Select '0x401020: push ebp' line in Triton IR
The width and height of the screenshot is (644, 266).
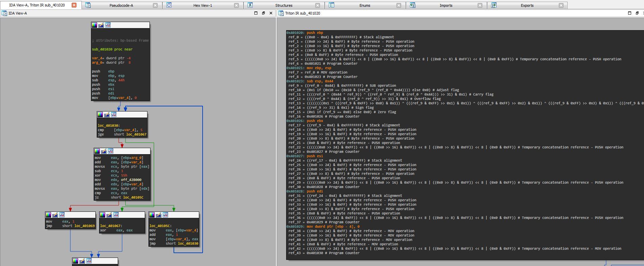click(x=305, y=33)
